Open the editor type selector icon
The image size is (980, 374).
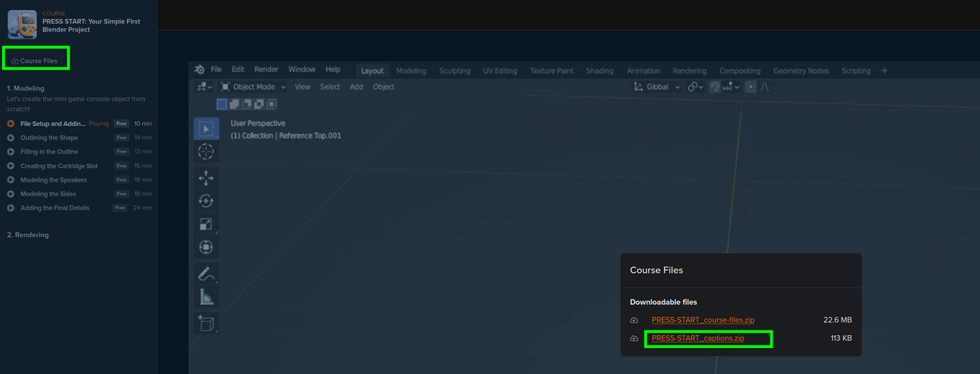[204, 87]
